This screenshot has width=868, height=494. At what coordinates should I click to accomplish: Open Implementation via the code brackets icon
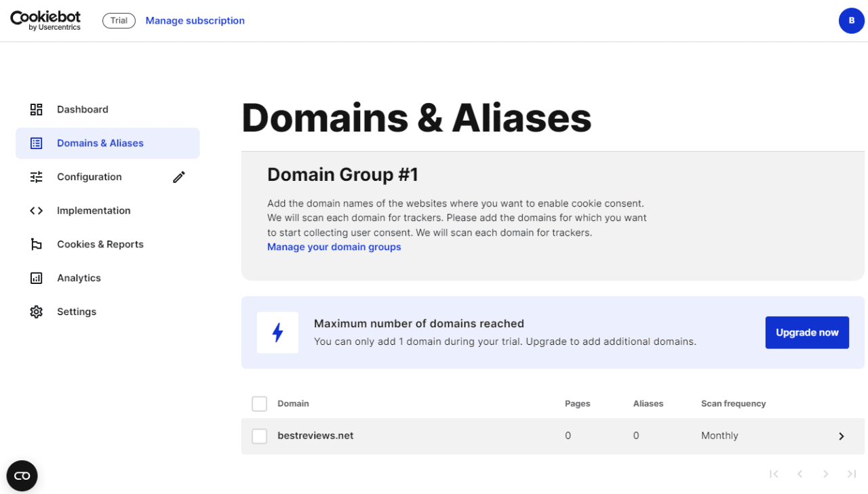tap(36, 210)
